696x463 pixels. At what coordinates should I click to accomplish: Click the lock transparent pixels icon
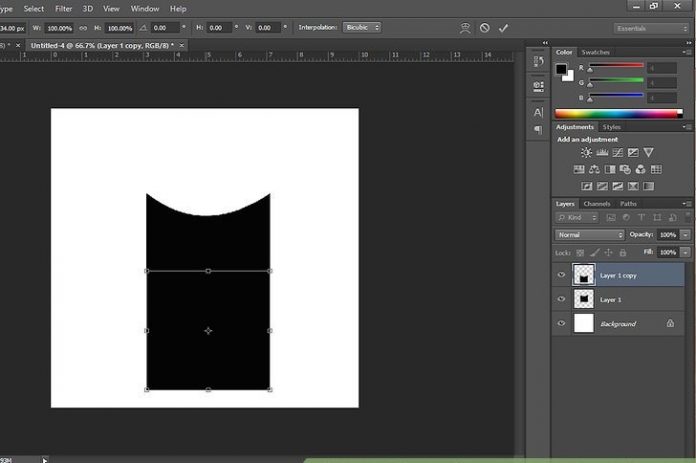point(581,253)
